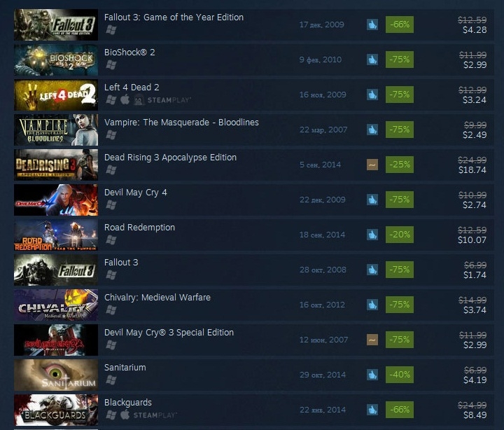Open the Devil May Cry 4 game thumbnail
504x430 pixels.
[x=56, y=200]
